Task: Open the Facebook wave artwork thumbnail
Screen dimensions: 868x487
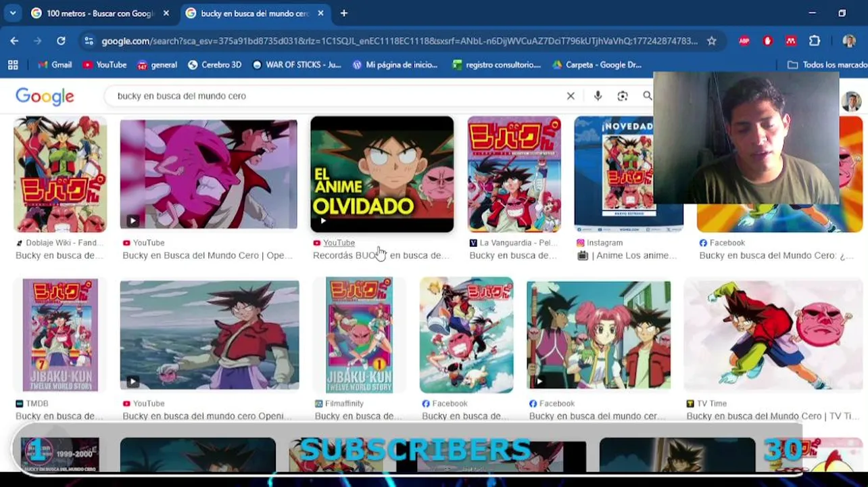Action: [x=466, y=335]
